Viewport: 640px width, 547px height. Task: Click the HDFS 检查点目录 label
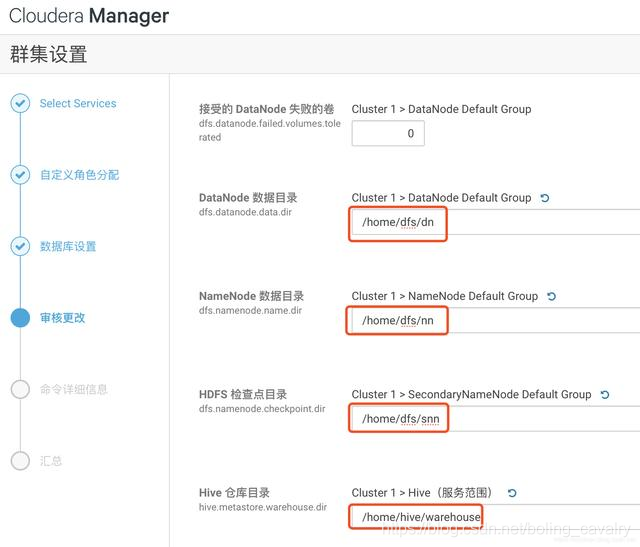tap(243, 394)
